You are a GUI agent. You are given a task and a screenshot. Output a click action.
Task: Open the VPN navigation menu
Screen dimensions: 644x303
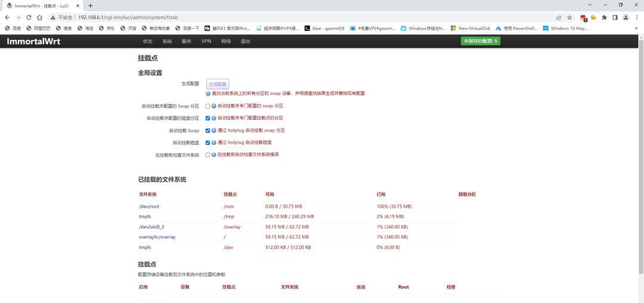coord(206,42)
